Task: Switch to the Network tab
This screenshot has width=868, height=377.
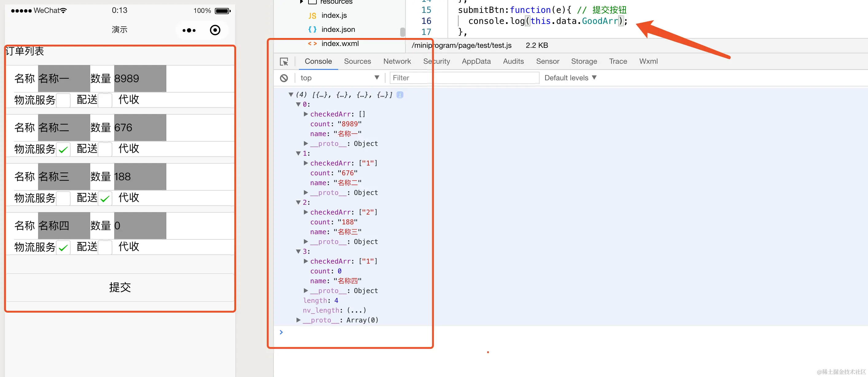Action: (x=397, y=62)
